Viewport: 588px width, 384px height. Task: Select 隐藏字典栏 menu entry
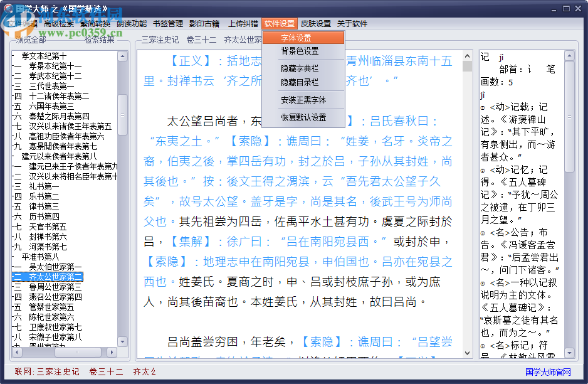click(303, 68)
